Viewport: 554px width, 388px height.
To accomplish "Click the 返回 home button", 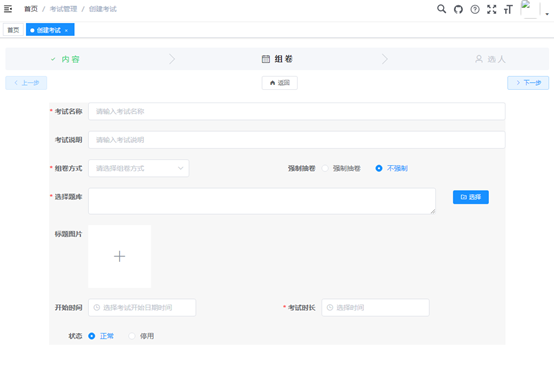I will [x=279, y=83].
